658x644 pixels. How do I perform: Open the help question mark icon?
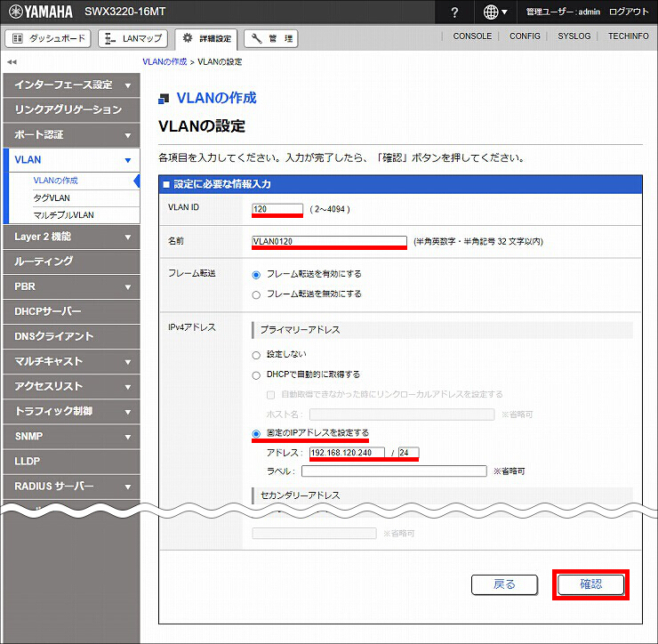coord(454,12)
